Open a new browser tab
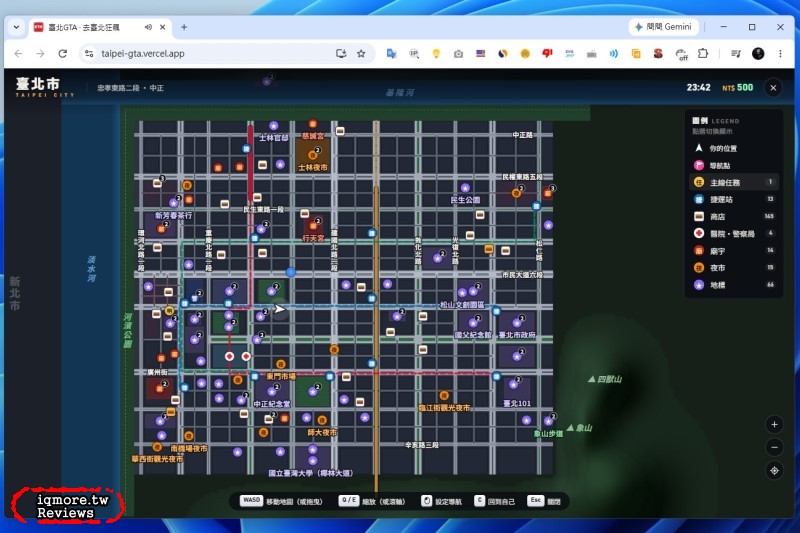The image size is (800, 533). pos(184,27)
